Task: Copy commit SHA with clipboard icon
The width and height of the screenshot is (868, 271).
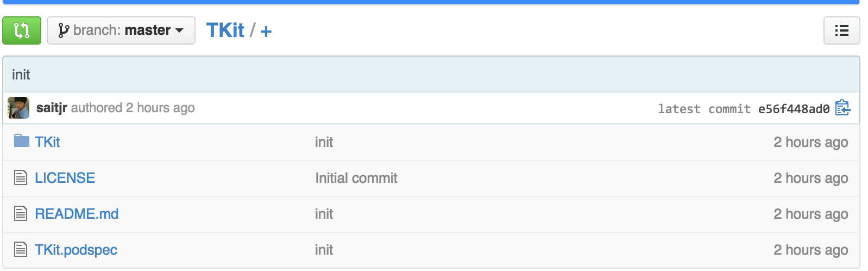Action: pos(842,108)
